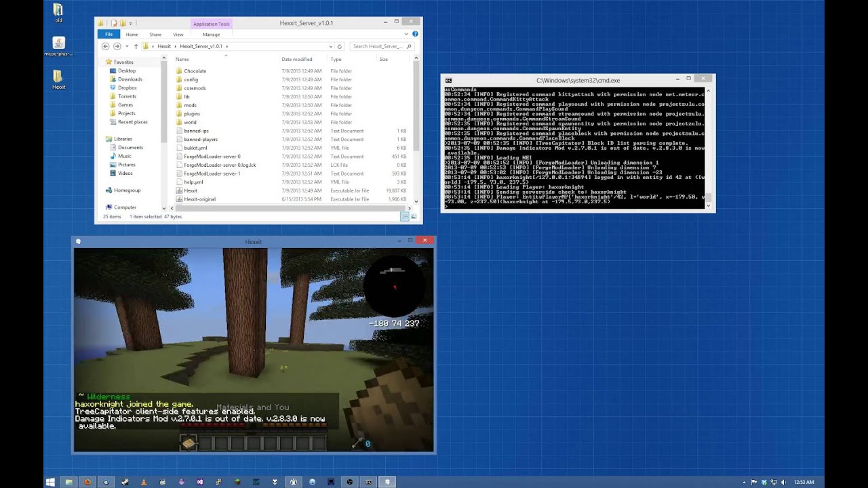Switch Explorer to details view icon

click(x=405, y=216)
